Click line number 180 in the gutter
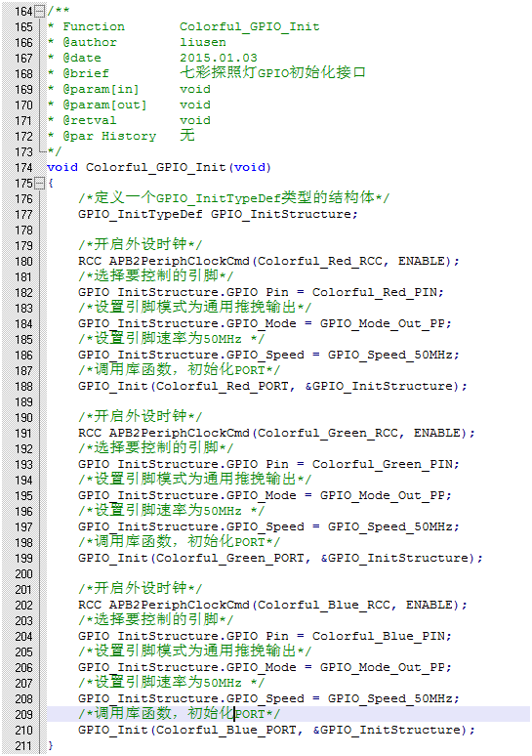 pos(23,262)
